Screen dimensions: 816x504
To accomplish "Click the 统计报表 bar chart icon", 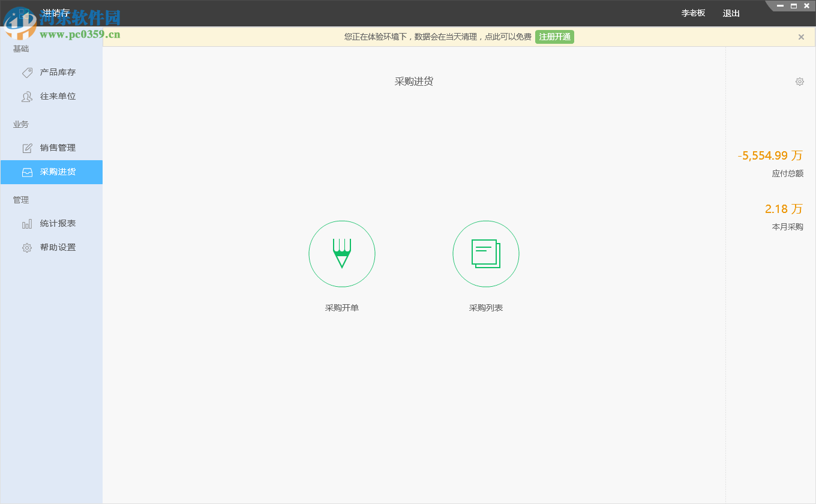I will [27, 224].
